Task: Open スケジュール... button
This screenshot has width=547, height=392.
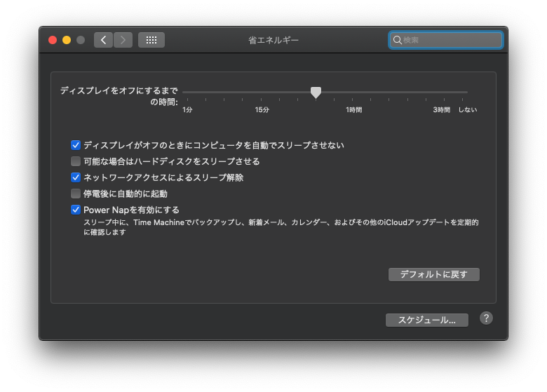Action: [426, 320]
